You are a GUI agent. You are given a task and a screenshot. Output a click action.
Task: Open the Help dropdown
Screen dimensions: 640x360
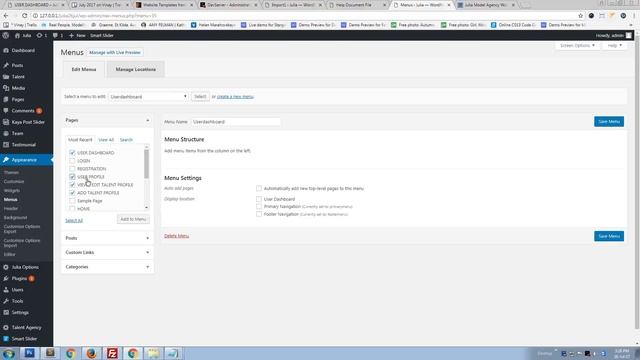point(614,45)
